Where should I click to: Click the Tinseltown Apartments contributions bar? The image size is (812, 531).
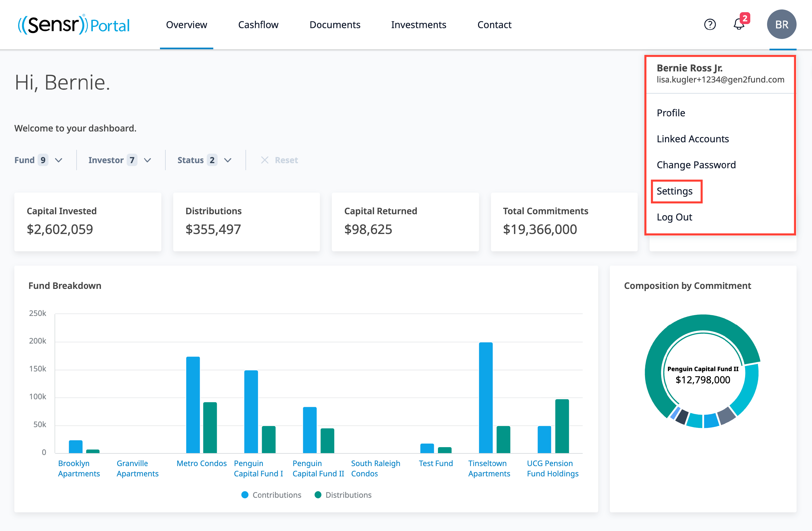click(486, 397)
